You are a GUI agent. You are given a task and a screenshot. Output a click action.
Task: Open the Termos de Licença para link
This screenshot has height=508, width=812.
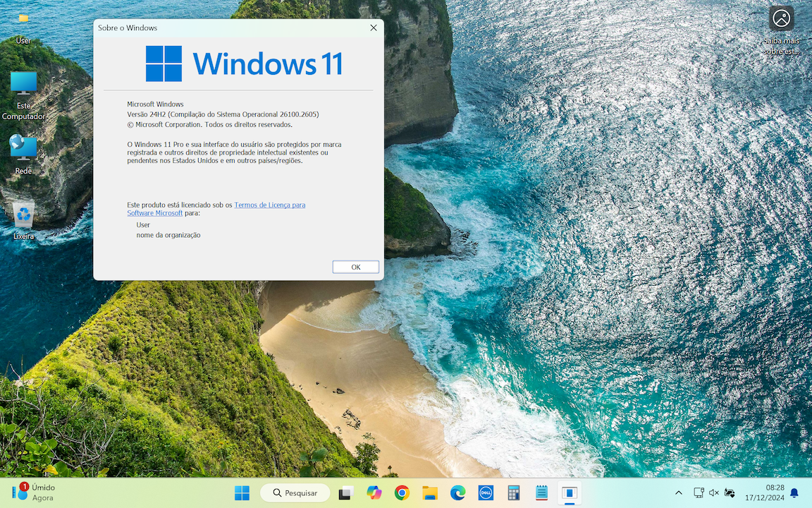click(x=270, y=205)
